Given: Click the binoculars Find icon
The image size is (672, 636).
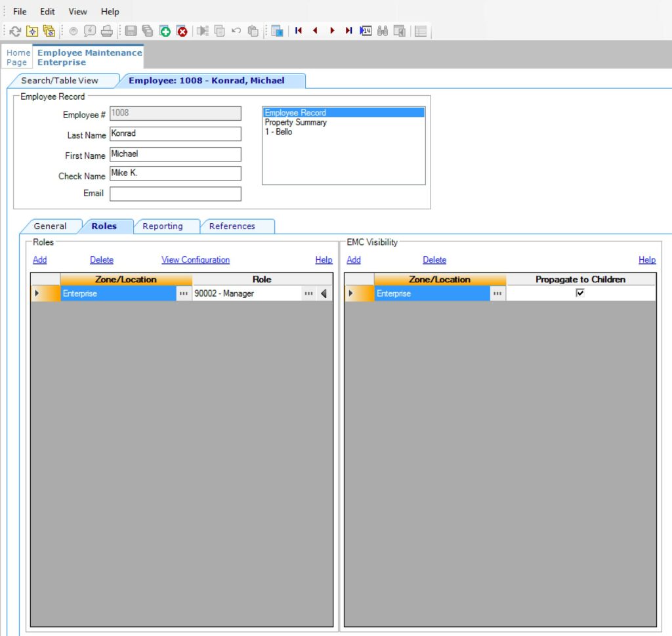Looking at the screenshot, I should (x=383, y=31).
